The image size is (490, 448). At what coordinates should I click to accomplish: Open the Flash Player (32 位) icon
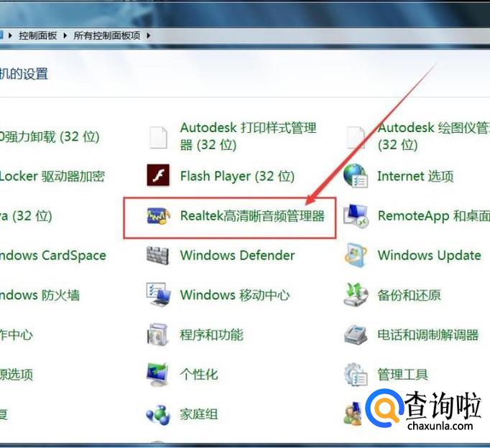coord(159,175)
